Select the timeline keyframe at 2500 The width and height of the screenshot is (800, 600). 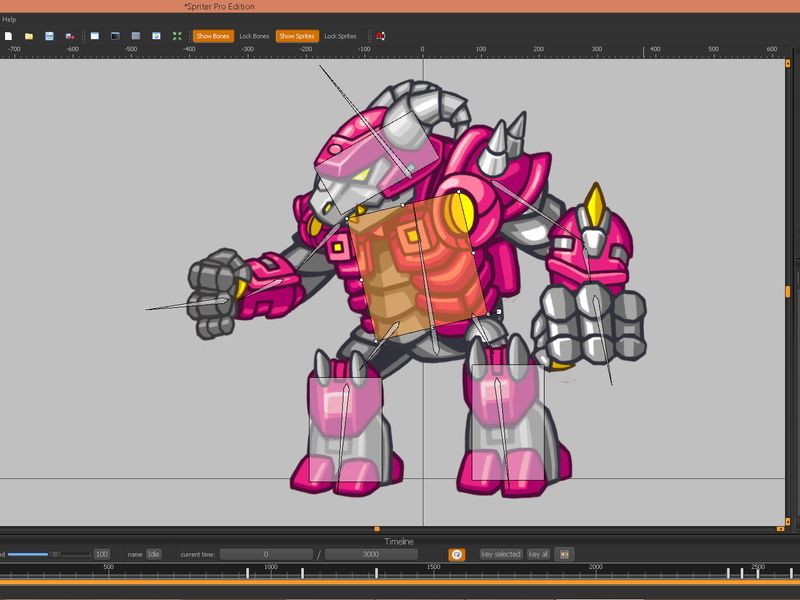tap(758, 573)
